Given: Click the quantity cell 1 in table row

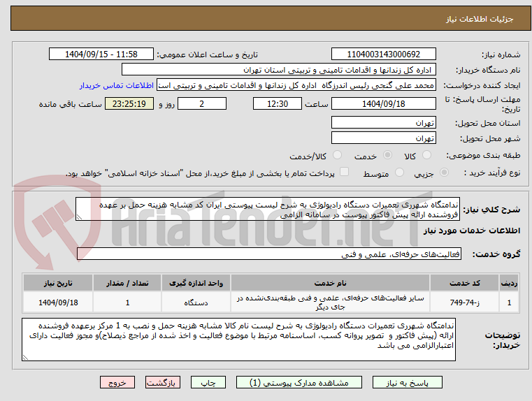Looking at the screenshot, I should pyautogui.click(x=127, y=302).
